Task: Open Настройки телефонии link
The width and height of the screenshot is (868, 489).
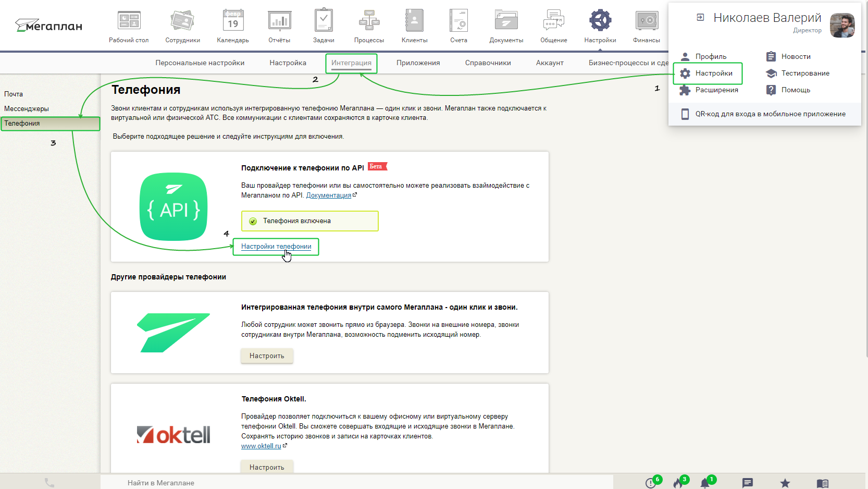Action: pyautogui.click(x=276, y=246)
